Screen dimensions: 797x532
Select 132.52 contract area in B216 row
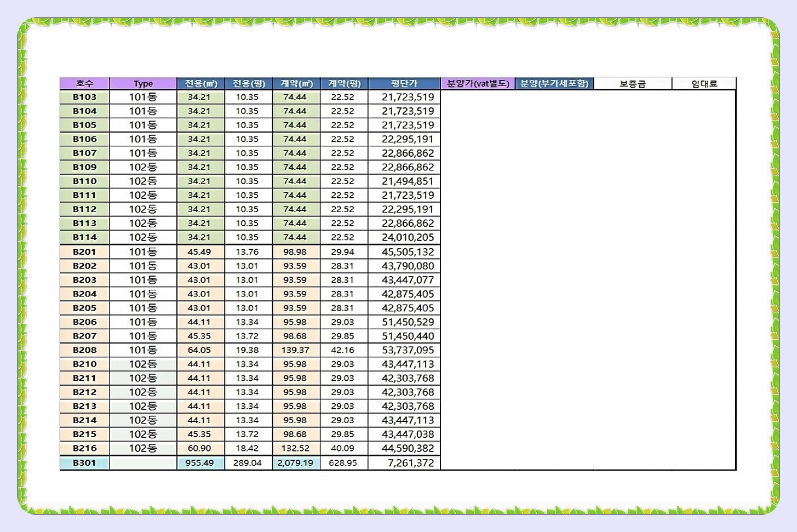pos(296,448)
